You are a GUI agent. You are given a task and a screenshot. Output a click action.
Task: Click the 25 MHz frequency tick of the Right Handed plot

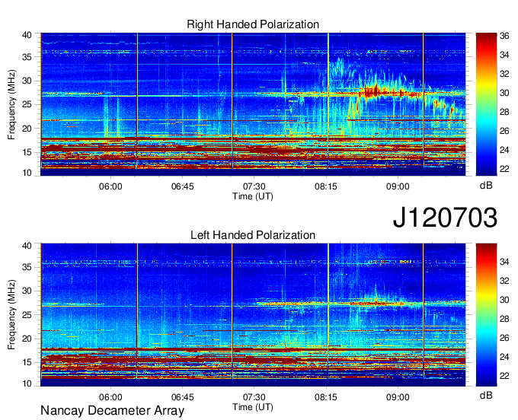pos(27,104)
